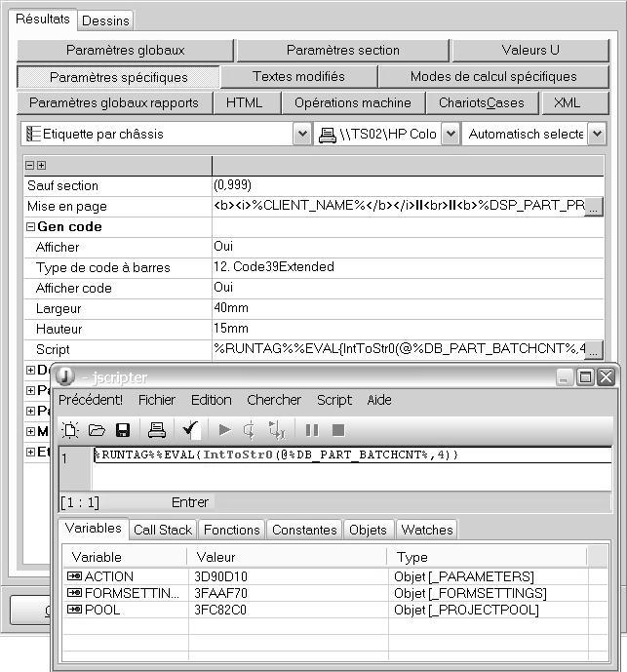The width and height of the screenshot is (627, 672).
Task: Select the Constantes tab
Action: click(304, 530)
